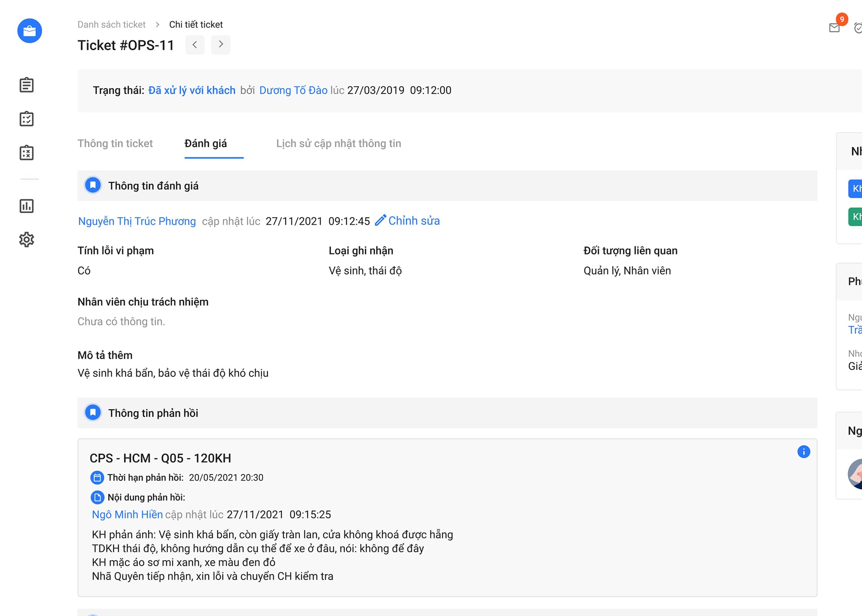Click the blue info icon on feedback card
Screen dimensions: 862x616
(x=803, y=452)
